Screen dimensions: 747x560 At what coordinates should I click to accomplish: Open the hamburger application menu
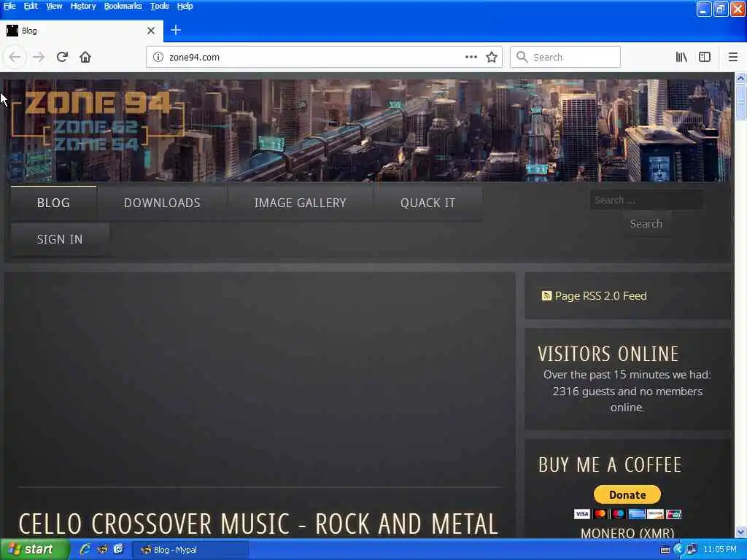[x=732, y=57]
